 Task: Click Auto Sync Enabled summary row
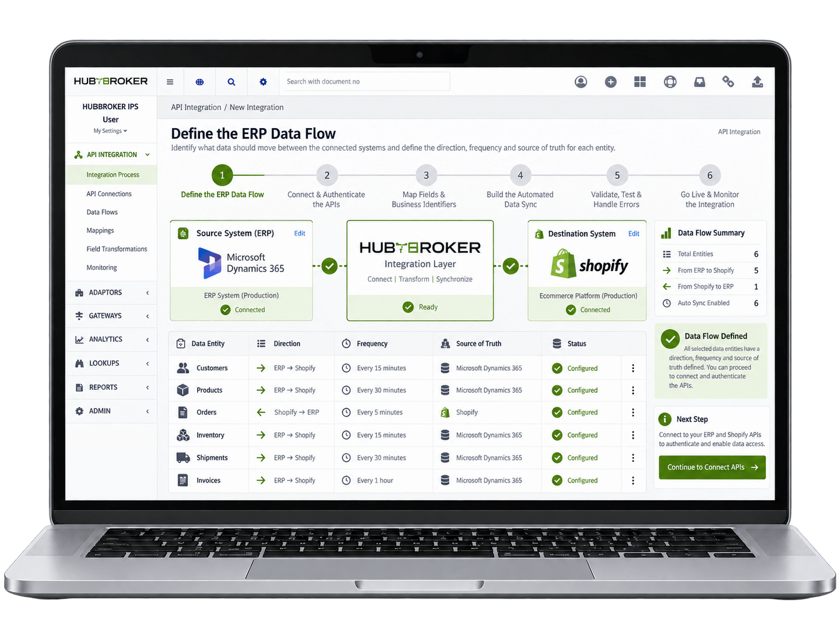(x=711, y=303)
